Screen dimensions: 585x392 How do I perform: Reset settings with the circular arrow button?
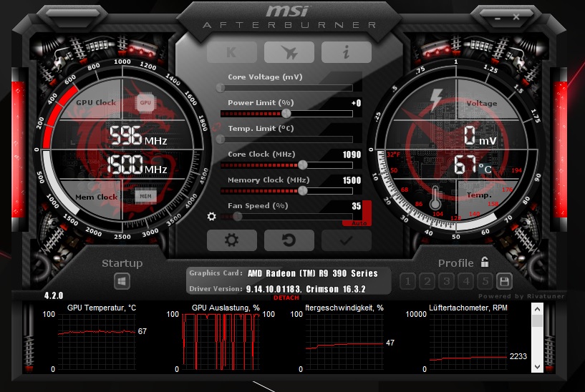[289, 240]
